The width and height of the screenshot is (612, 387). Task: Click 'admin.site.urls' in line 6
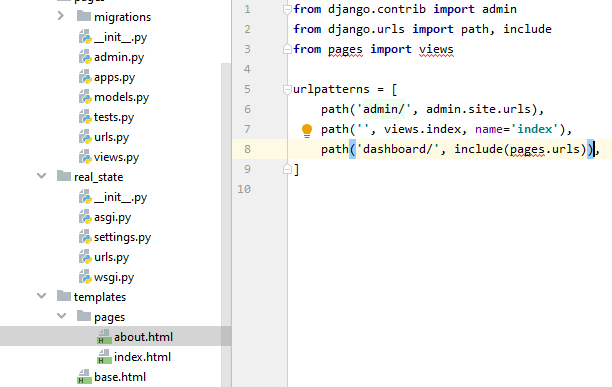tap(478, 109)
